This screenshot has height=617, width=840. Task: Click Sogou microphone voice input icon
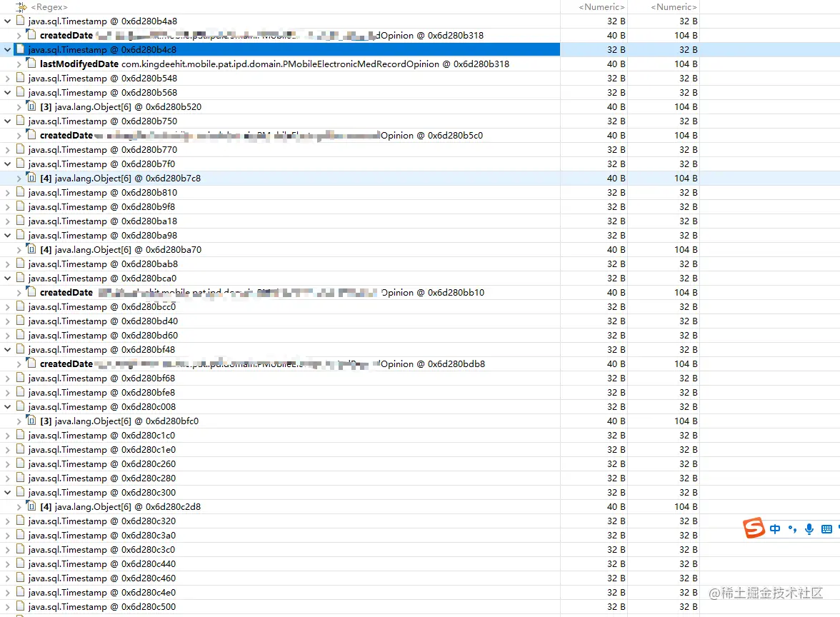coord(809,529)
